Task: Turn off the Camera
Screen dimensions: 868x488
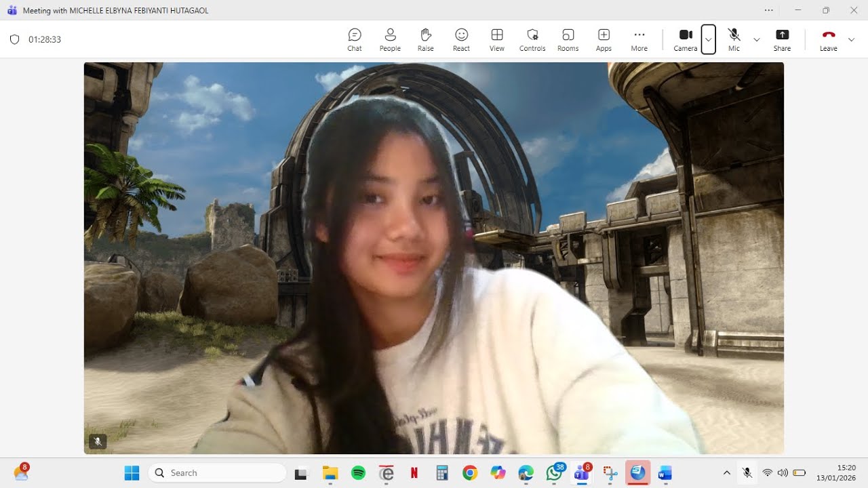Action: pos(685,39)
